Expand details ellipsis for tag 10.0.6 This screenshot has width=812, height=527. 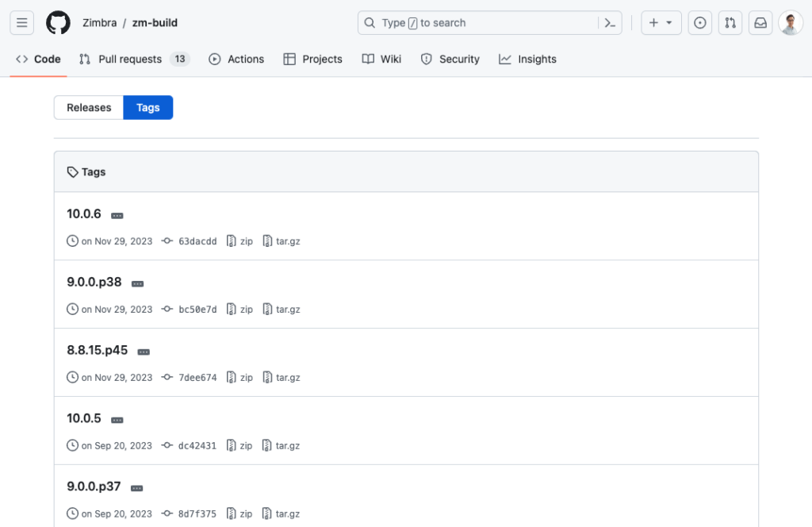pyautogui.click(x=117, y=216)
